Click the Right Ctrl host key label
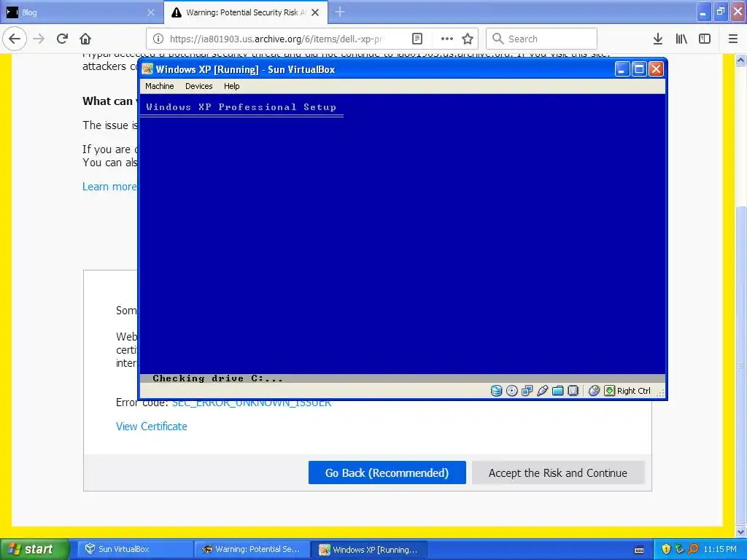747x560 pixels. pos(634,391)
